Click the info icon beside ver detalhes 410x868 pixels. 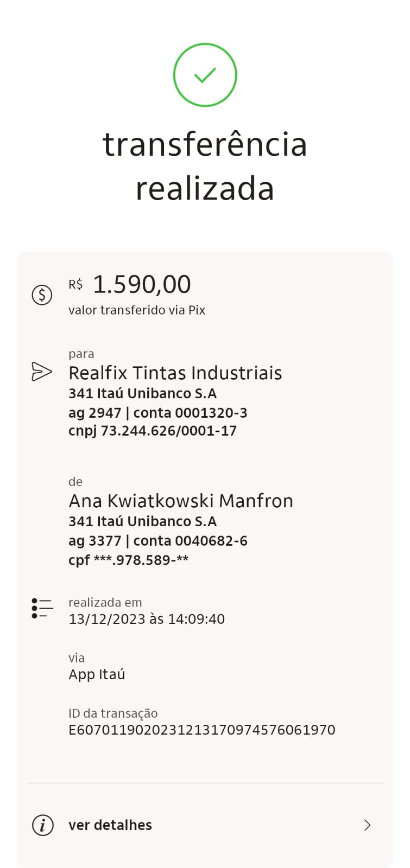pos(43,825)
